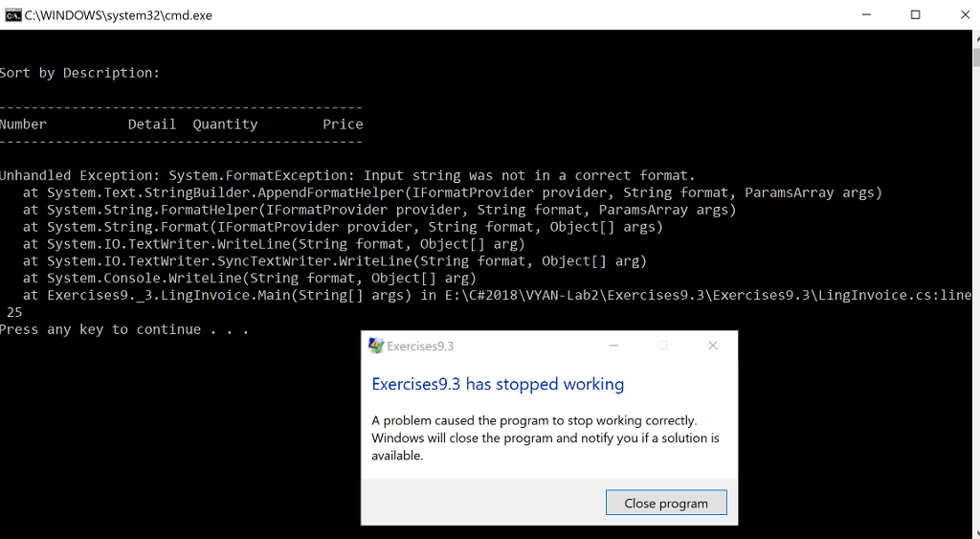980x539 pixels.
Task: Minimize the cmd.exe console window
Action: point(865,14)
